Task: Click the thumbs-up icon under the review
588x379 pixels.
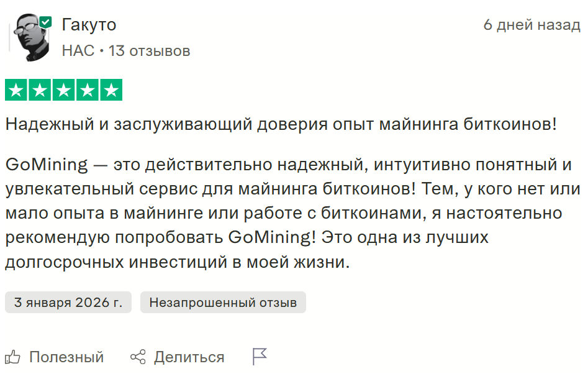Action: (12, 357)
